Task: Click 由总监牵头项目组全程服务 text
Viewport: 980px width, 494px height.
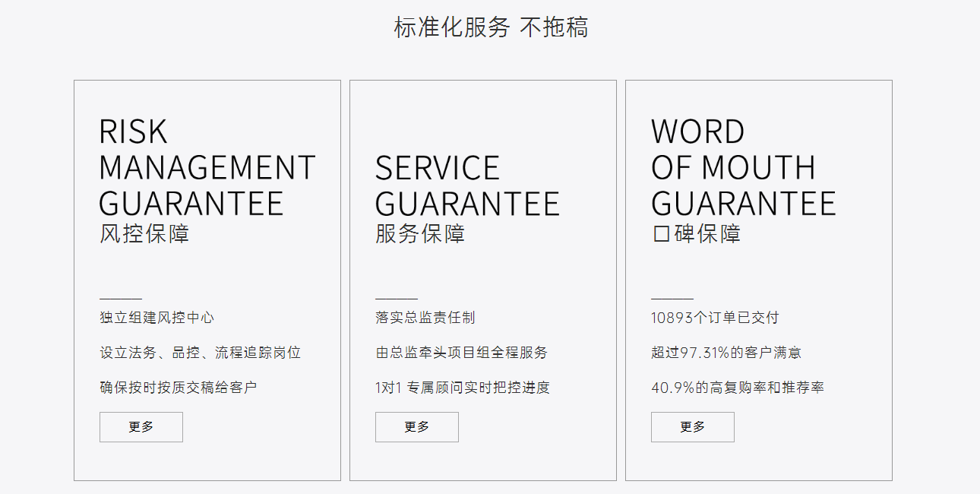Action: (461, 353)
